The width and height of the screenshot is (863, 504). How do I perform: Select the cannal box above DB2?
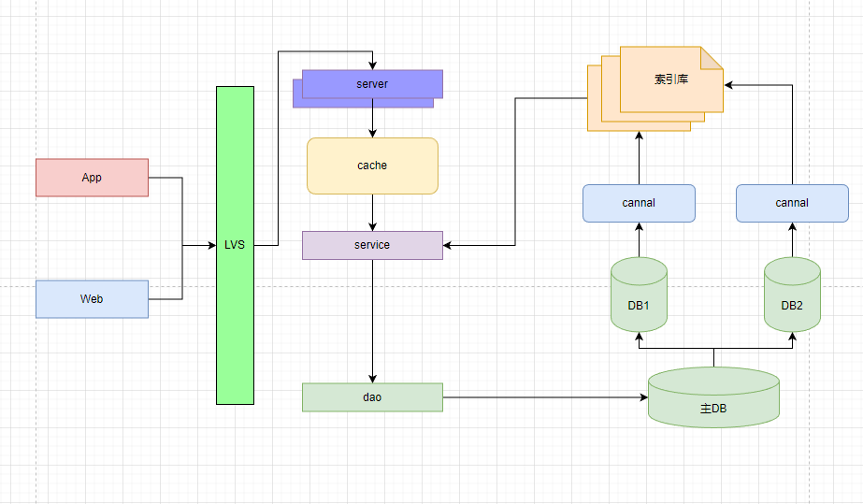[792, 203]
